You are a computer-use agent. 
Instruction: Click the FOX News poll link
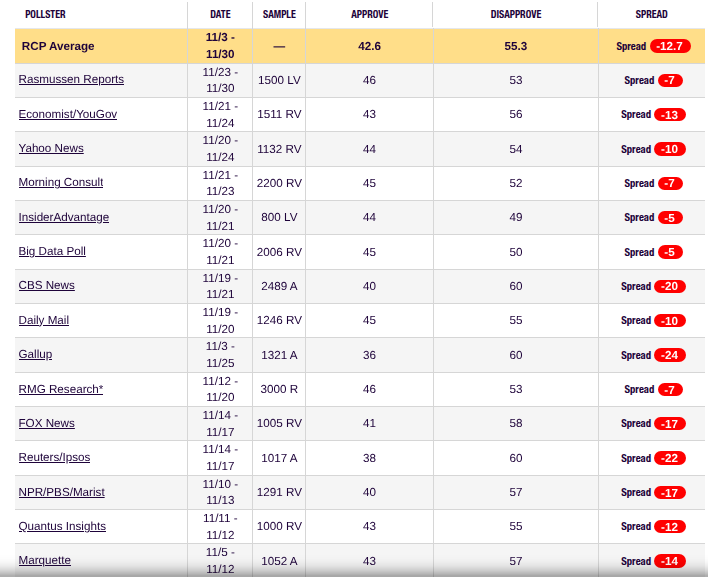click(47, 423)
